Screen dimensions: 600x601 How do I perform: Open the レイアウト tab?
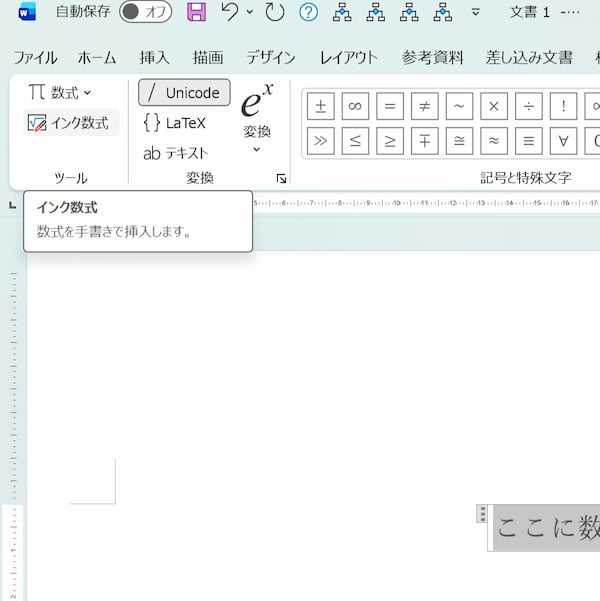pyautogui.click(x=348, y=57)
